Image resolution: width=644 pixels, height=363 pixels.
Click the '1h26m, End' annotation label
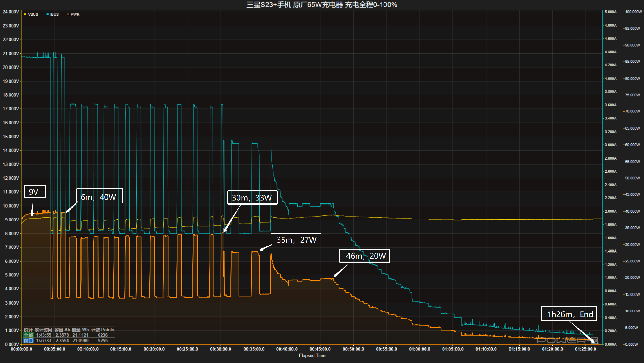click(x=569, y=314)
